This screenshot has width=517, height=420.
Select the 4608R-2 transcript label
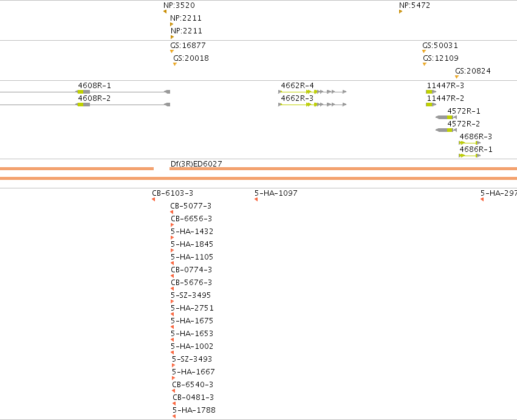click(x=94, y=98)
